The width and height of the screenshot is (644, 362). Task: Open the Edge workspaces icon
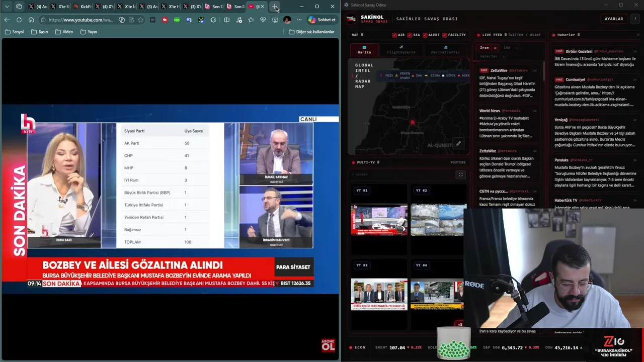pyautogui.click(x=19, y=7)
